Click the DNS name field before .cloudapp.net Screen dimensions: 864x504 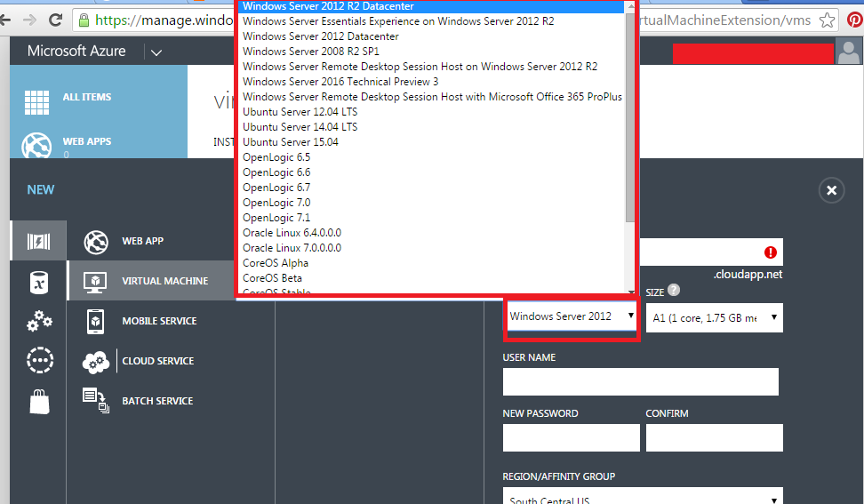point(711,252)
